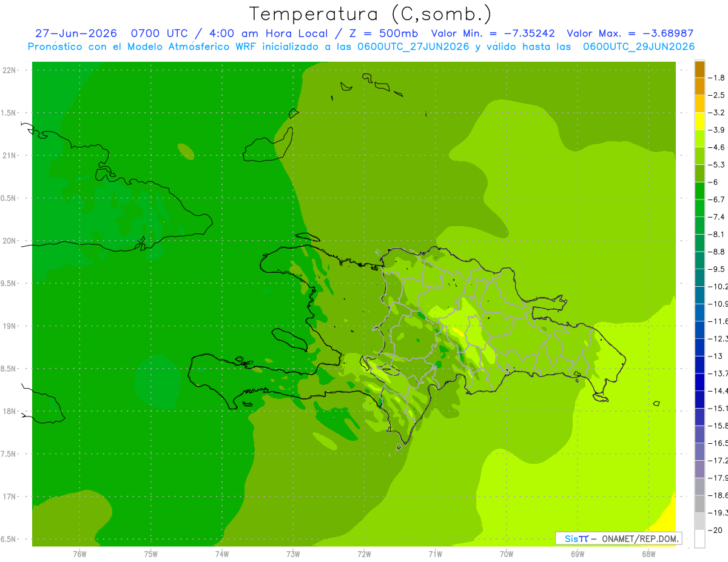Click the 'Valor Max. = -3.68987' value

(x=630, y=33)
